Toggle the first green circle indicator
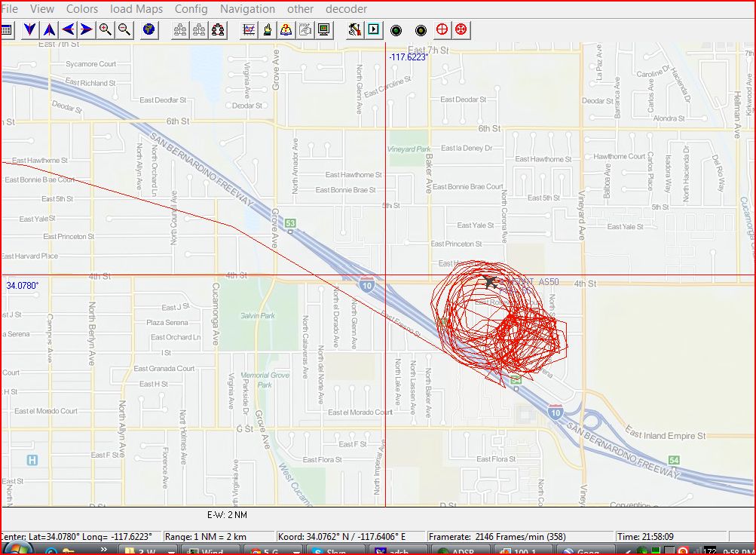This screenshot has width=756, height=555. (x=396, y=30)
